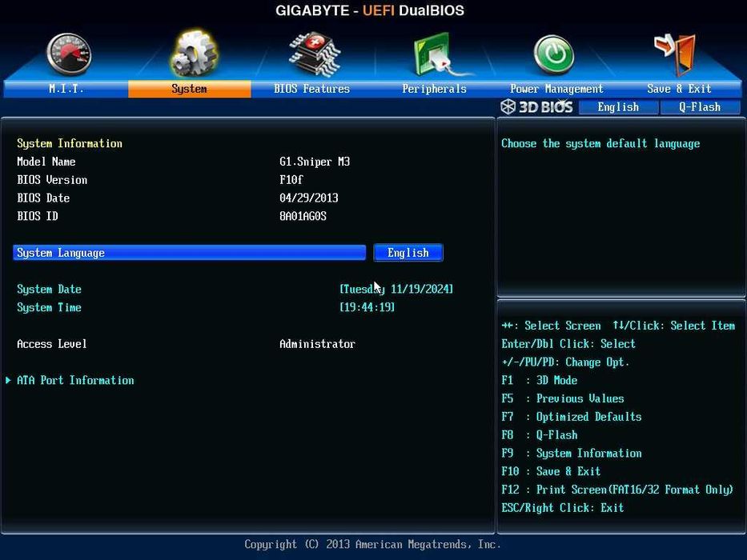
Task: Click the English language button near Q-Flash
Action: click(x=618, y=107)
